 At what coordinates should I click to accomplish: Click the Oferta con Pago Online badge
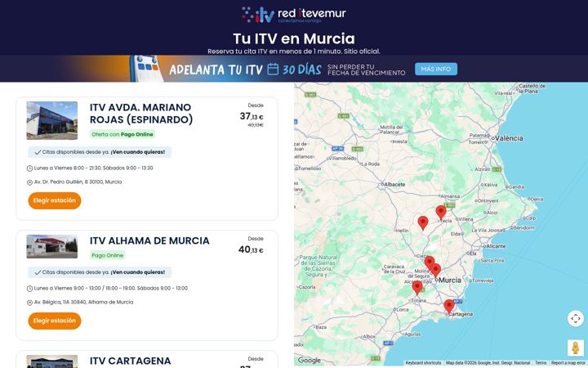[x=122, y=134]
